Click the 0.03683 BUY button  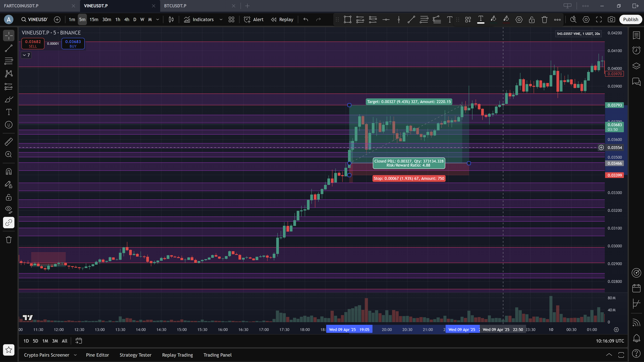73,43
